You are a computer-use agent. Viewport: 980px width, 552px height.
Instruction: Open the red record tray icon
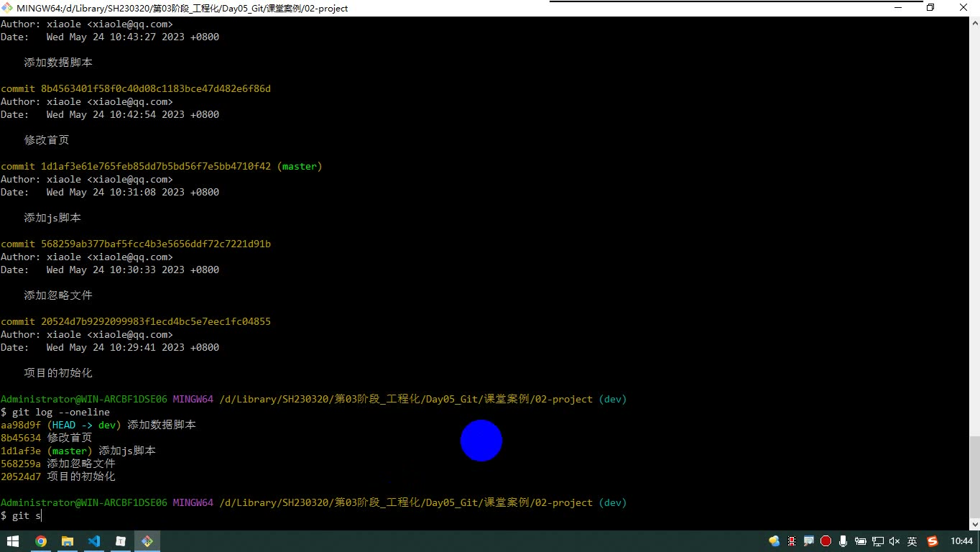tap(826, 541)
